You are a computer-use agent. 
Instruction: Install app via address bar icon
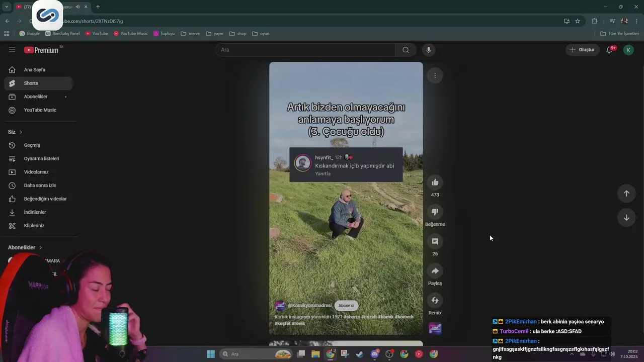(x=567, y=21)
